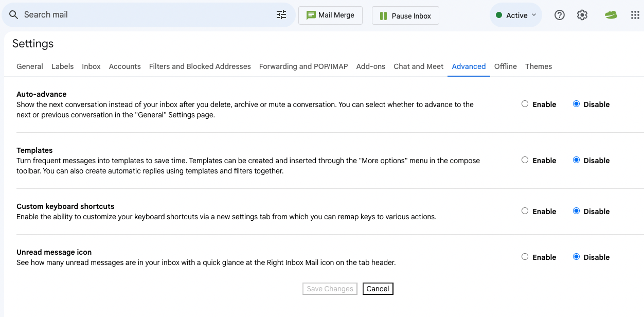Enable Custom keyboard shortcuts

click(525, 211)
